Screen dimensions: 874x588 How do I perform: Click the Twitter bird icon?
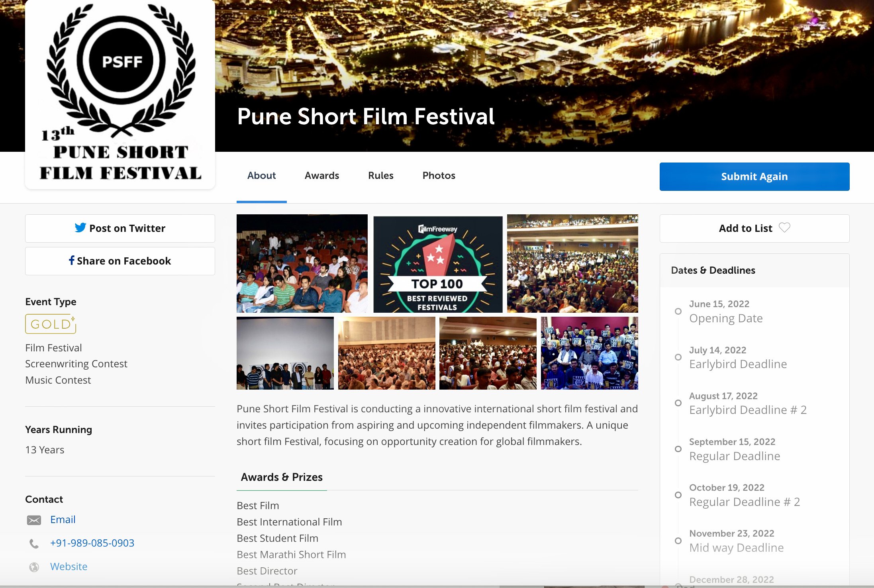point(80,227)
